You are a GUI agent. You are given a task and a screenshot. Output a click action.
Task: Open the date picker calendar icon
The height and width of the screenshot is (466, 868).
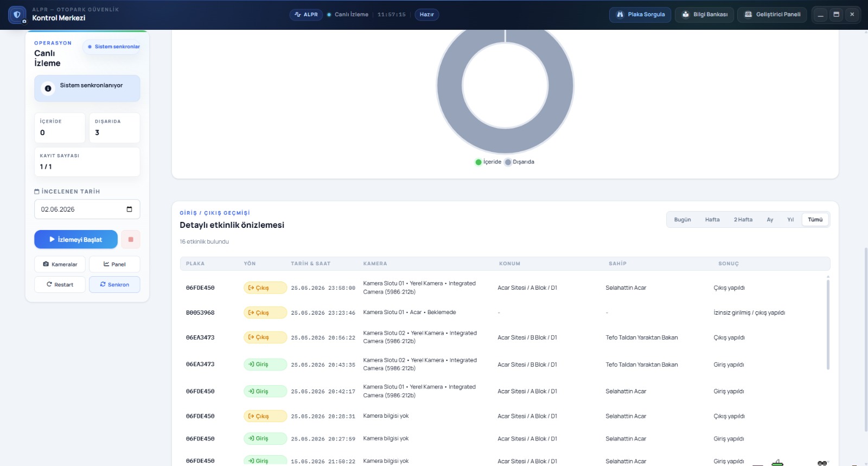129,209
